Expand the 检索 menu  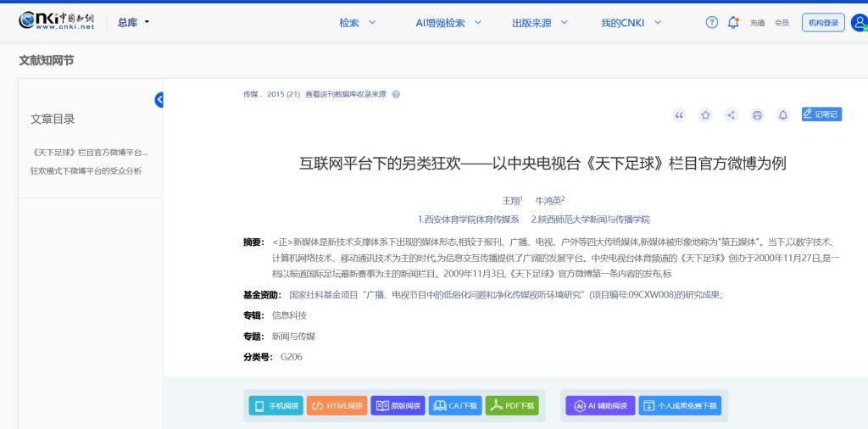tap(358, 23)
